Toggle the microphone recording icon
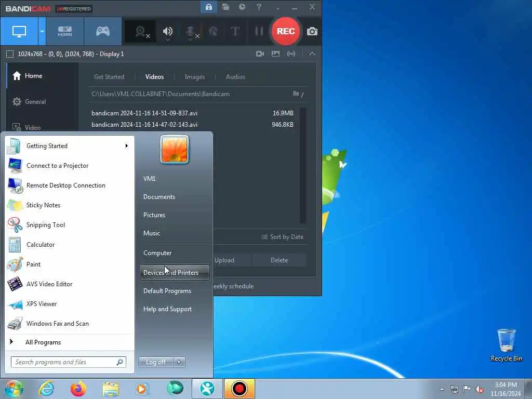Screen dimensions: 532x399 coord(191,32)
